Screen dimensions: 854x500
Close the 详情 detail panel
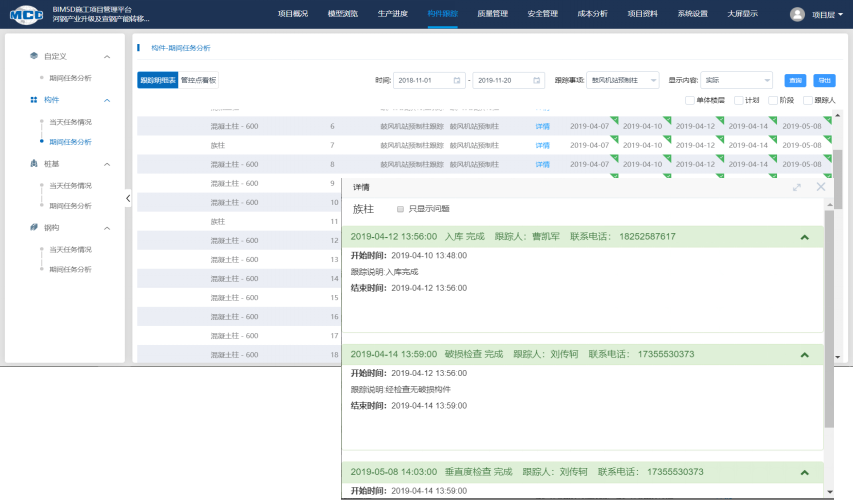point(821,187)
